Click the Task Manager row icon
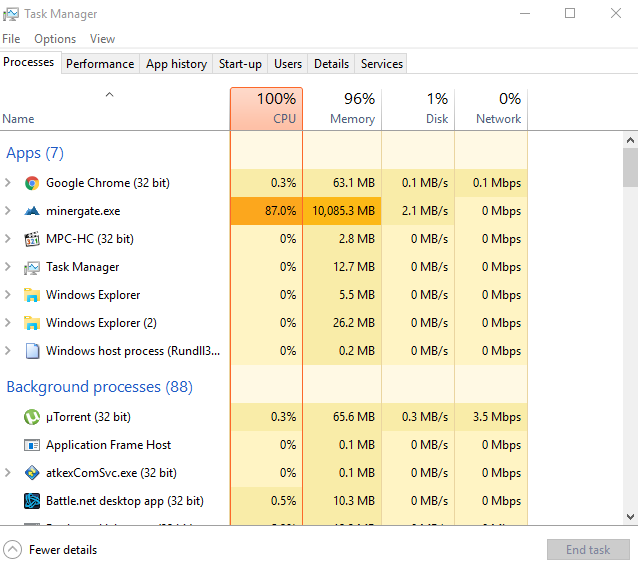Viewport: 638px width, 568px height. (32, 267)
